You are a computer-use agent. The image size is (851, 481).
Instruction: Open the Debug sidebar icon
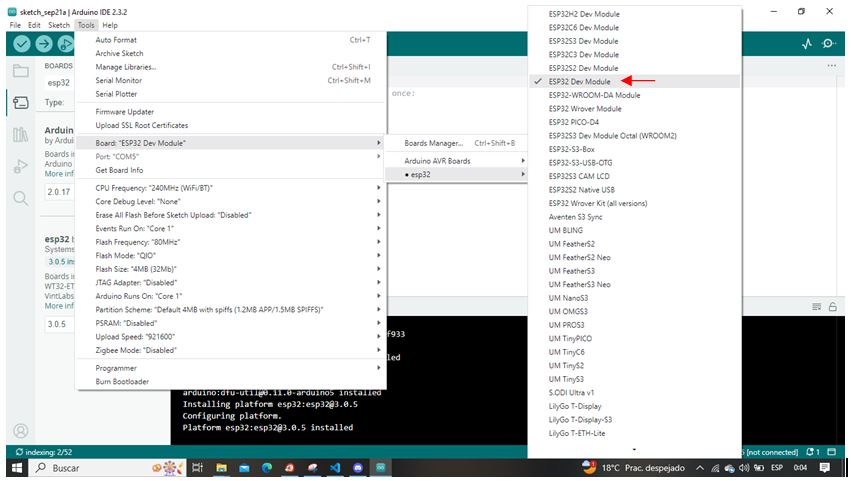tap(21, 166)
